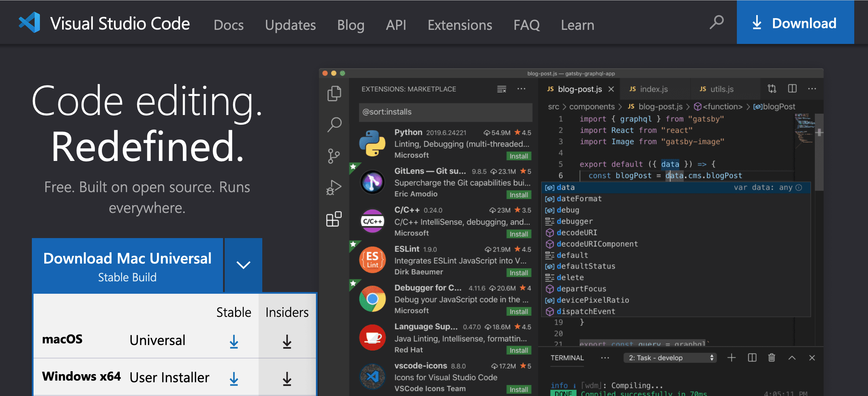
Task: Go to the Blog nav item
Action: click(351, 25)
